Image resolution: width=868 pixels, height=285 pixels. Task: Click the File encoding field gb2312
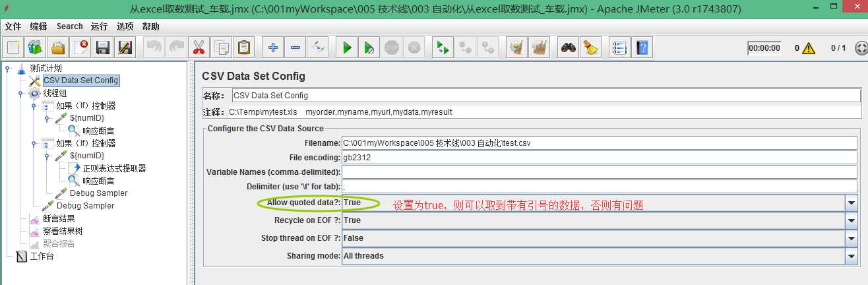point(600,157)
